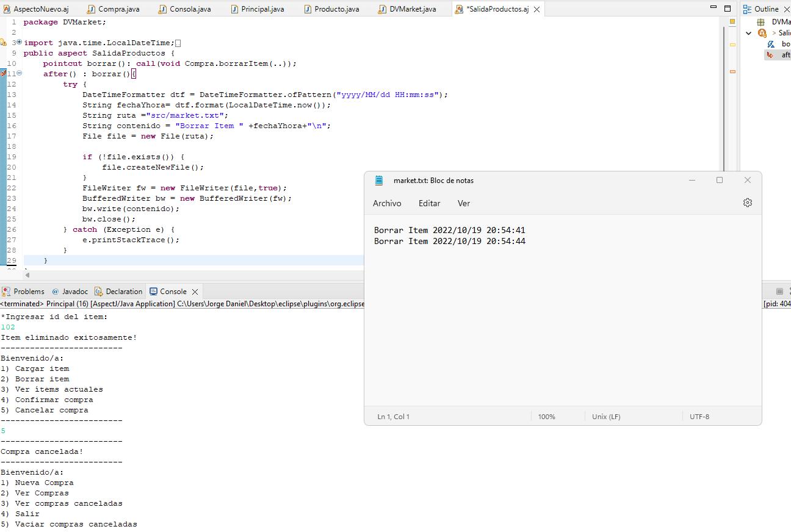Open the Editar menu in Notepad

429,203
